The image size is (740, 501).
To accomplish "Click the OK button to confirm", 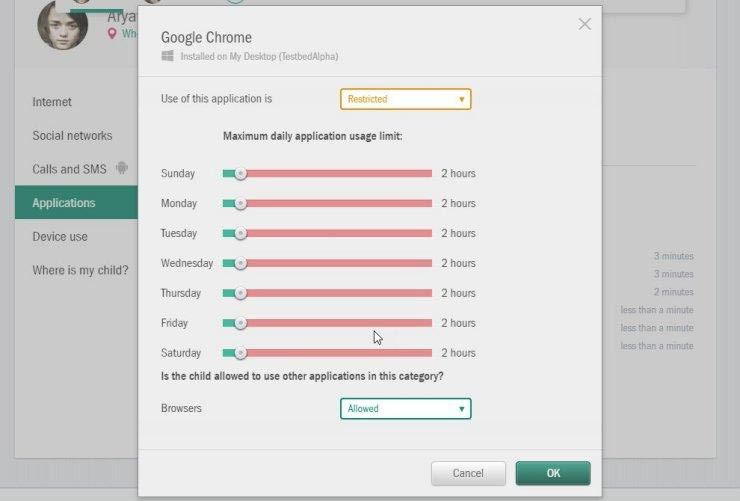I will (x=553, y=473).
